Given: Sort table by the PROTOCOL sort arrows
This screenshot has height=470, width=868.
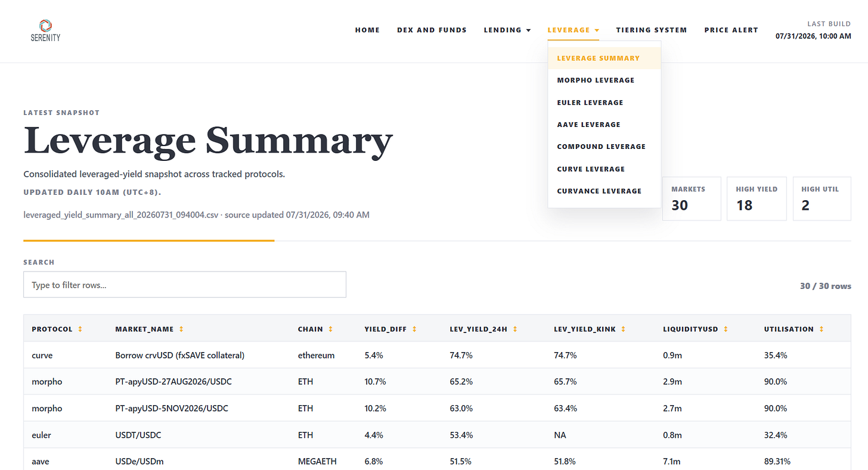Looking at the screenshot, I should [x=80, y=329].
